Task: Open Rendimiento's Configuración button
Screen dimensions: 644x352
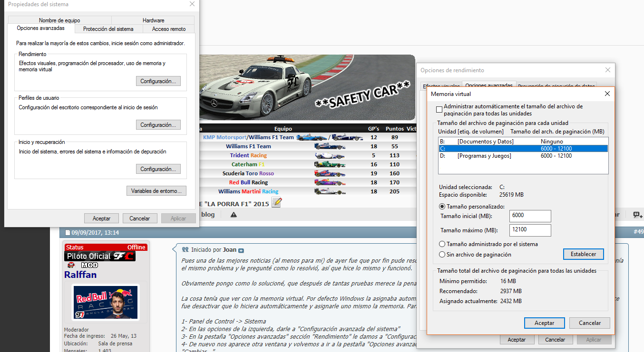Action: [158, 81]
